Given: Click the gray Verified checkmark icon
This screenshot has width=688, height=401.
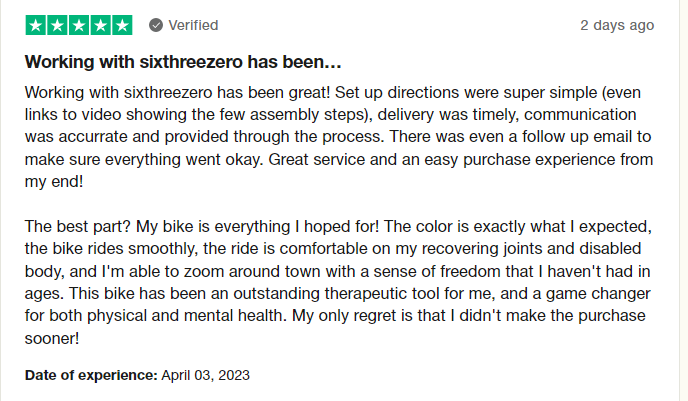Looking at the screenshot, I should [x=155, y=25].
